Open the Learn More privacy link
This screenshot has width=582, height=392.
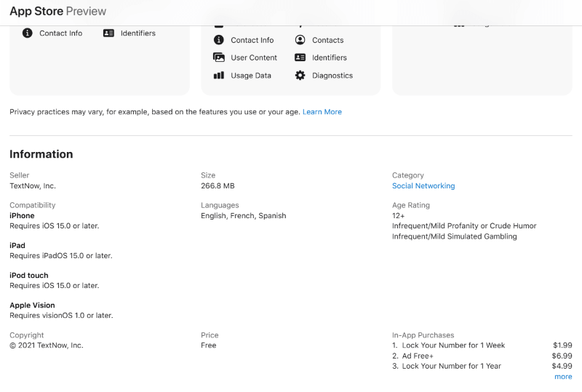(x=322, y=112)
